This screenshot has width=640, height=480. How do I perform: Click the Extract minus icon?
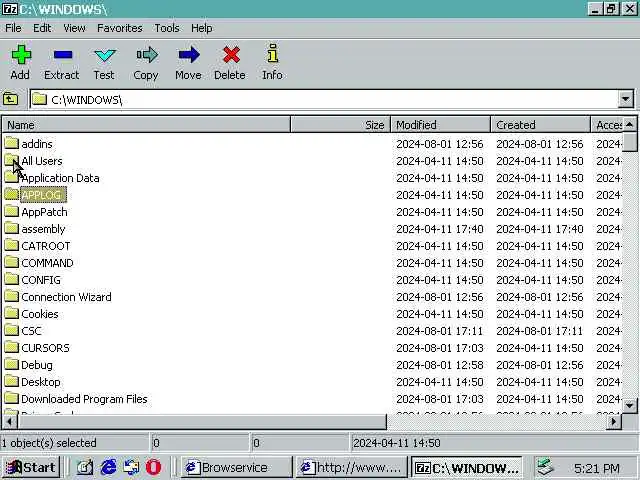(x=63, y=55)
